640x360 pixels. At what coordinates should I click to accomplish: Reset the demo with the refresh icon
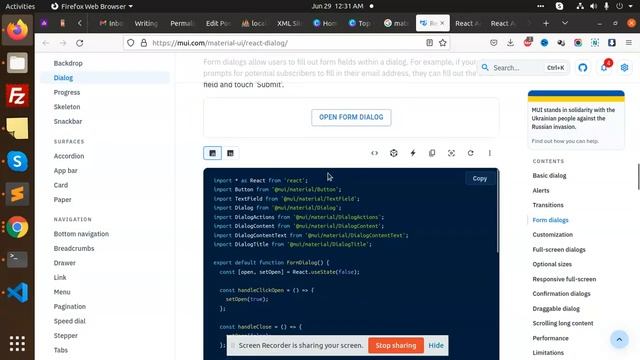(470, 153)
